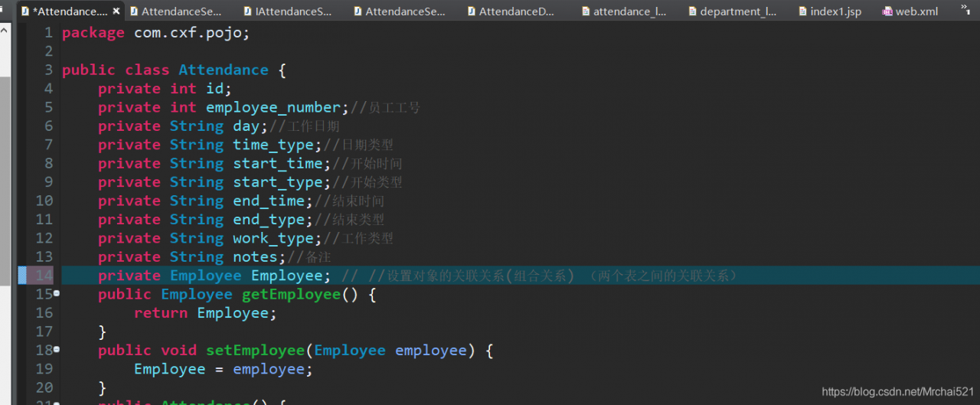Click the 'getEmployee' method name
The image size is (980, 405).
pos(292,295)
